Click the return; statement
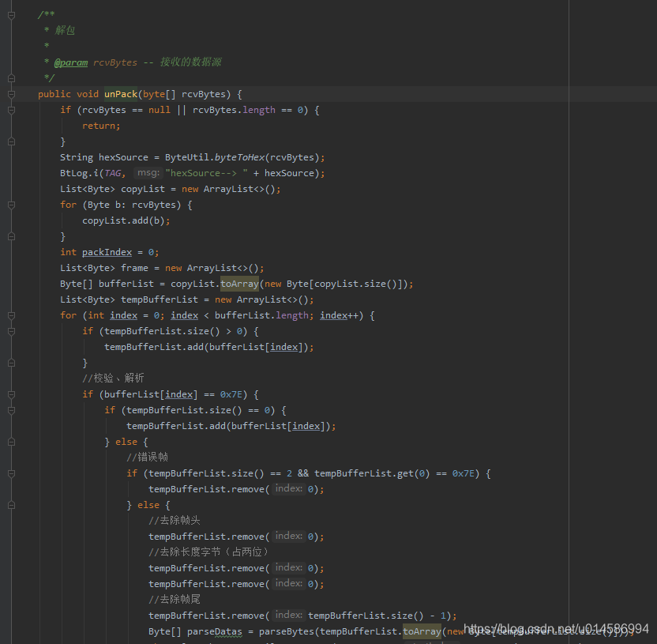Screen dimensions: 657x644 click(x=101, y=126)
